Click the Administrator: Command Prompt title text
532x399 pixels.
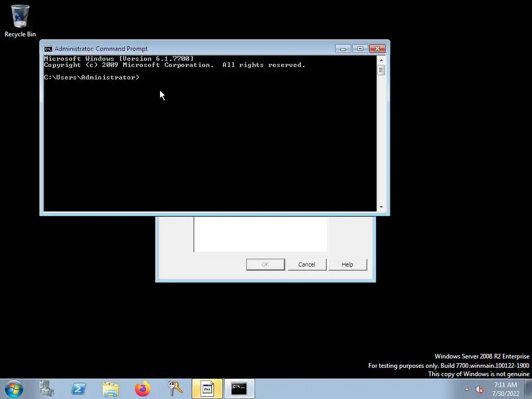click(101, 49)
